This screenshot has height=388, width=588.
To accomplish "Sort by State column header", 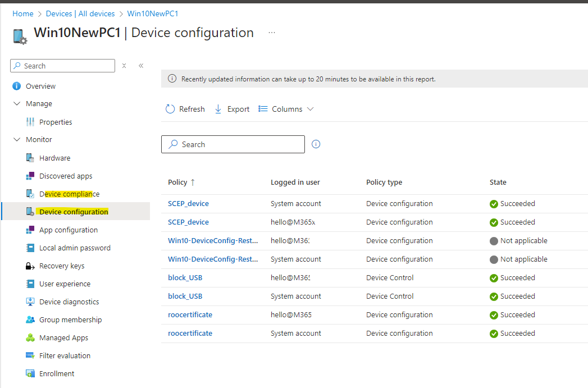I will 498,182.
